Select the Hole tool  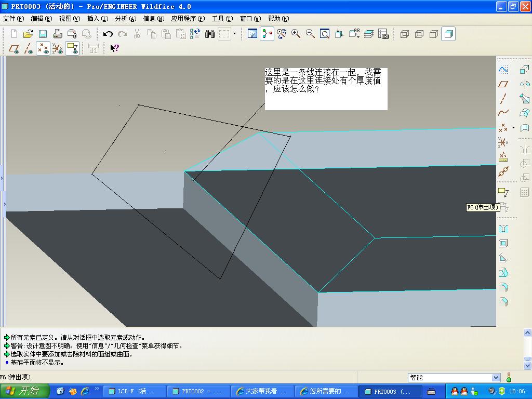tap(503, 229)
